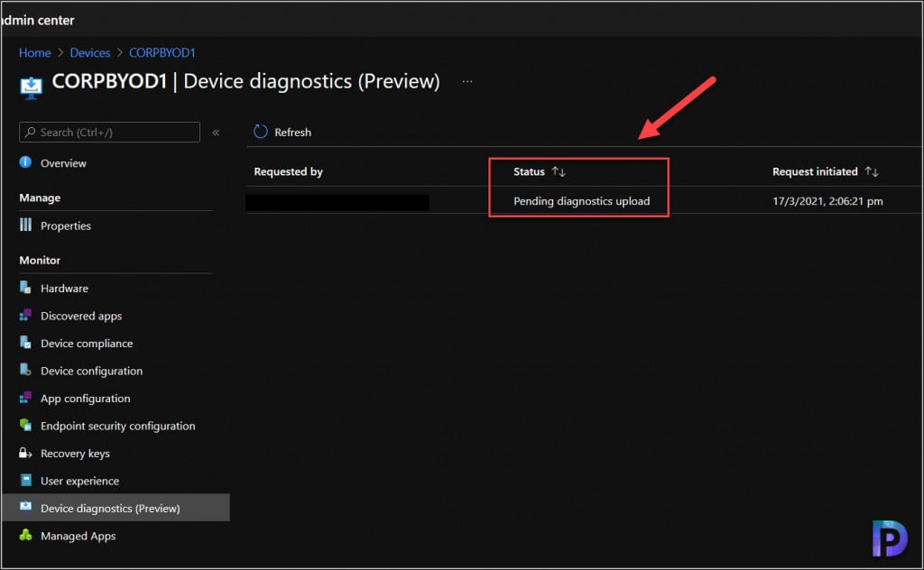
Task: Click the Request initiated column header
Action: click(815, 171)
